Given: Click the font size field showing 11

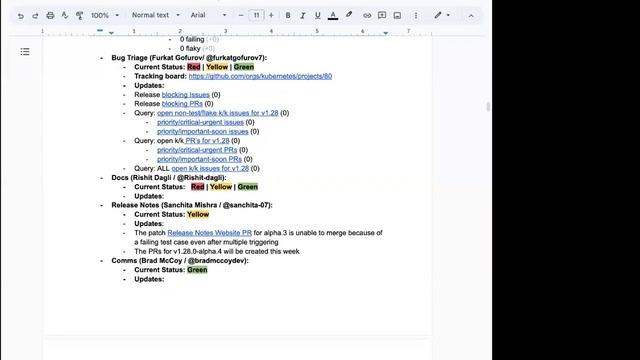Looking at the screenshot, I should click(256, 16).
